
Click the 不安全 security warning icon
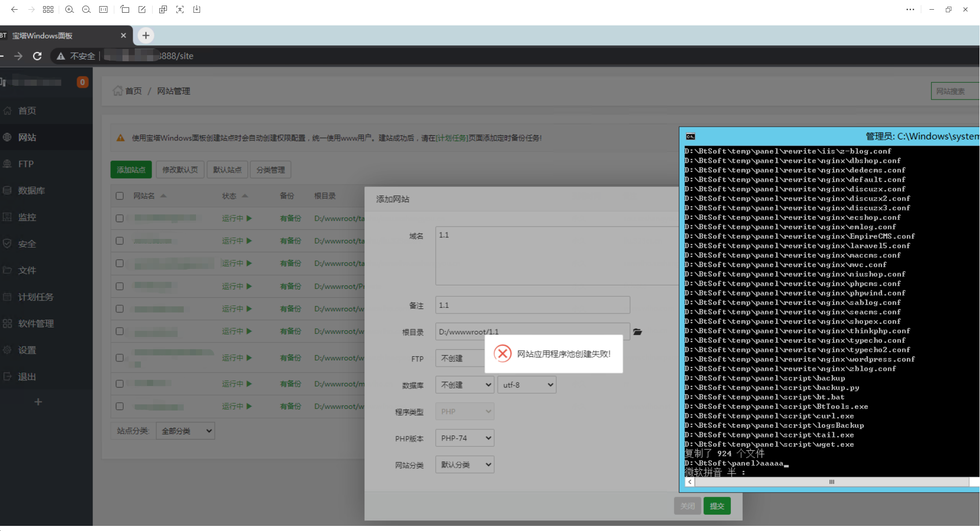pyautogui.click(x=61, y=56)
